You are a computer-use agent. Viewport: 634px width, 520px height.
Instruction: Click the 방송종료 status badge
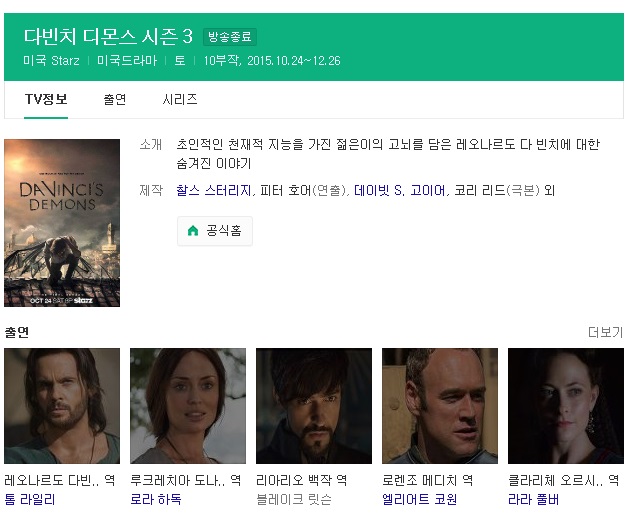pyautogui.click(x=230, y=37)
